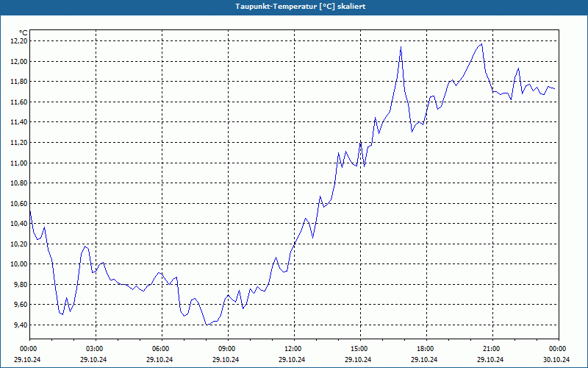Select the '29.10.24' date under 03:00
The image size is (588, 368).
(x=93, y=359)
